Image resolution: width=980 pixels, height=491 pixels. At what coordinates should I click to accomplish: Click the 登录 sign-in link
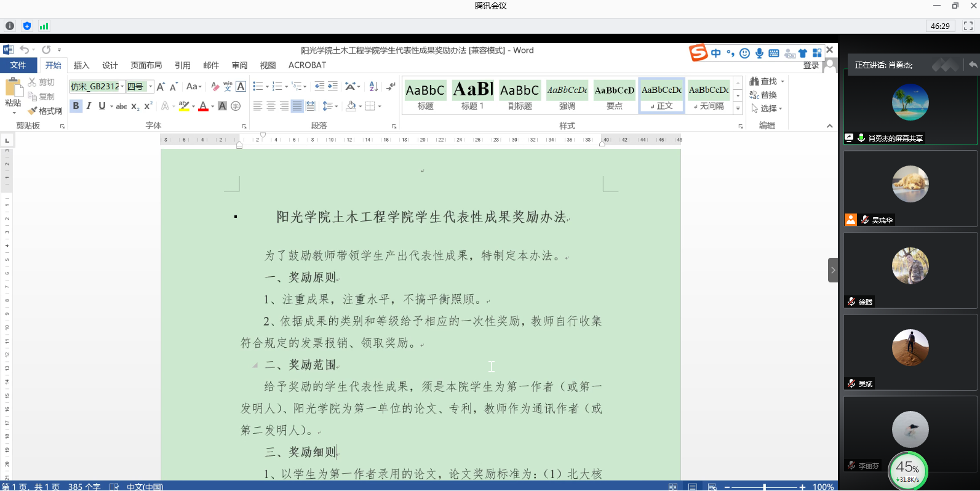pos(811,65)
